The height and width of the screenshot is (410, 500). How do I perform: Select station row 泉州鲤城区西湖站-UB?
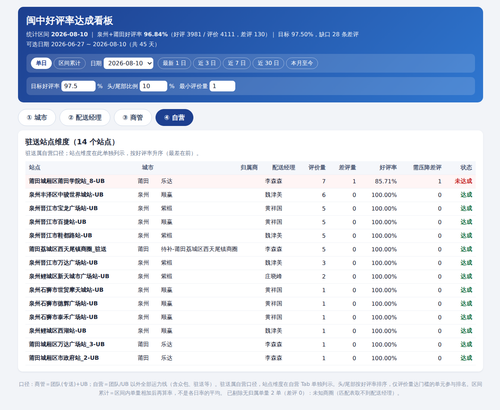tap(250, 331)
